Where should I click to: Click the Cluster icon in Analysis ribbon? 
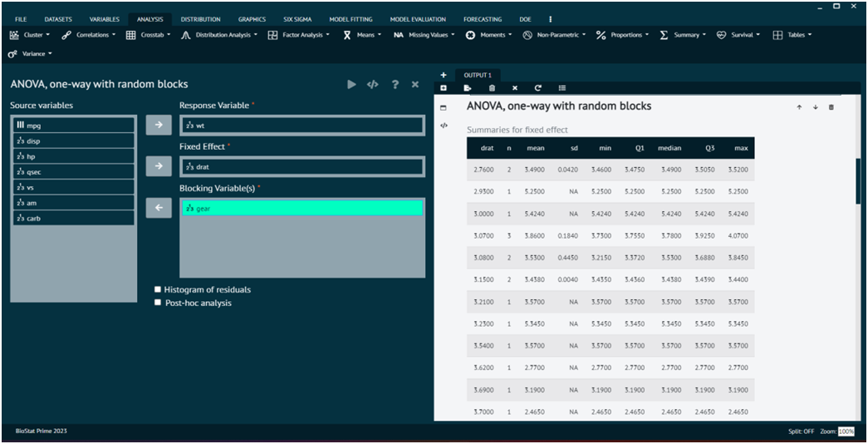coord(14,35)
